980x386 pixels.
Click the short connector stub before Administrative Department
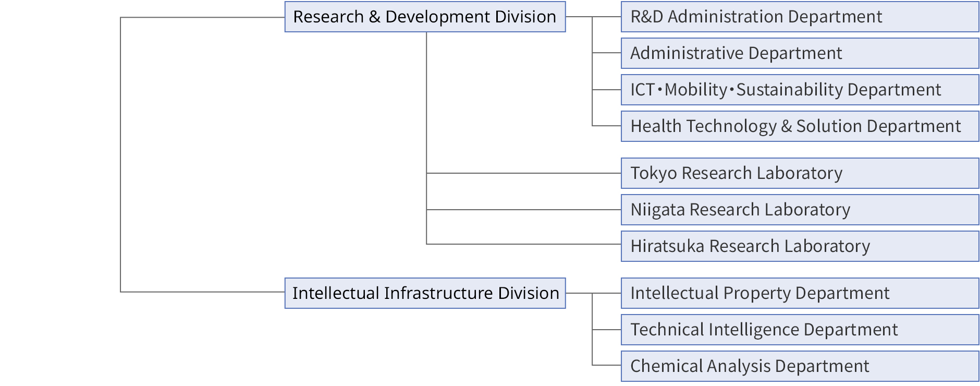[607, 53]
